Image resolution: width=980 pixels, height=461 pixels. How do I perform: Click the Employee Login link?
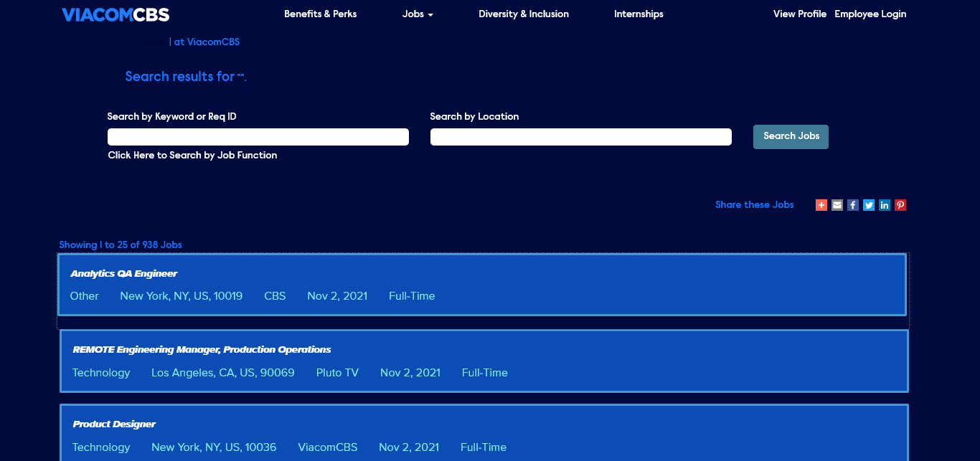click(870, 14)
